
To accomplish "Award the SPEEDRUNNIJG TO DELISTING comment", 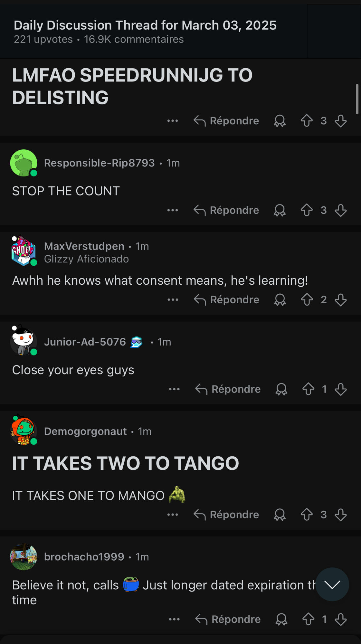I will (x=280, y=121).
